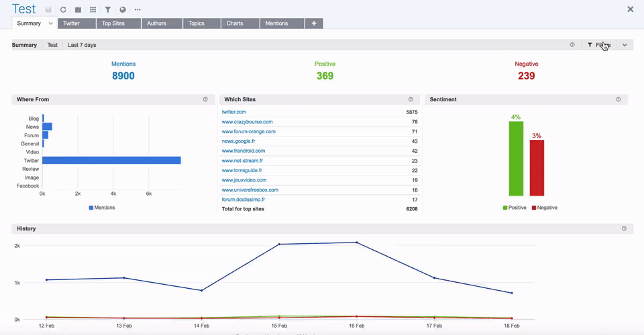Click the Filters button
The width and height of the screenshot is (644, 335).
[598, 45]
